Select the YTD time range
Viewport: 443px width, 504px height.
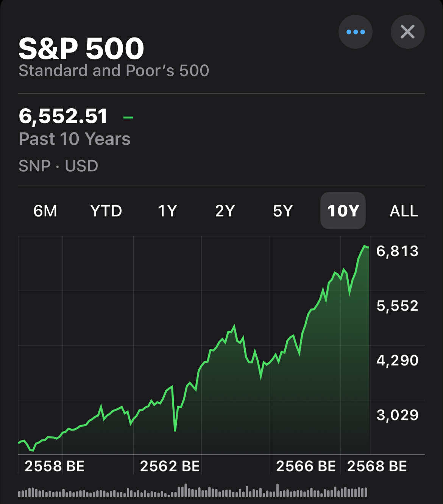(x=106, y=211)
